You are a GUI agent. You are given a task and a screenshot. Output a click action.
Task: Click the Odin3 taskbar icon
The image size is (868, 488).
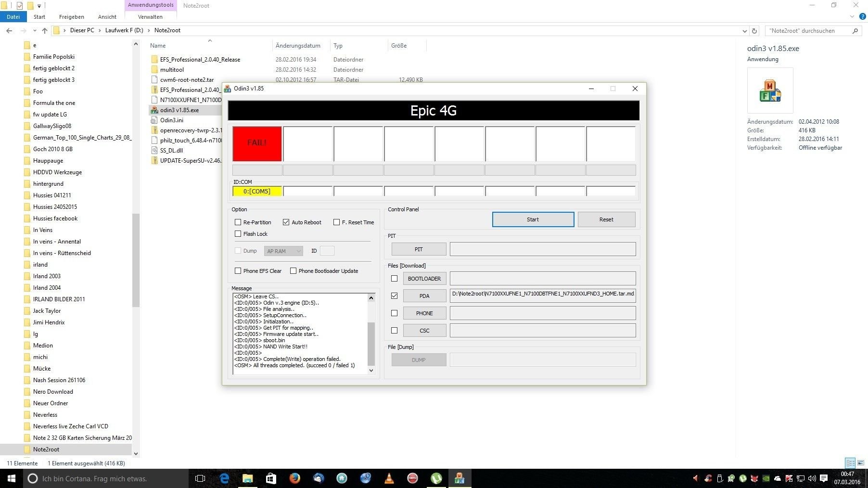coord(460,478)
